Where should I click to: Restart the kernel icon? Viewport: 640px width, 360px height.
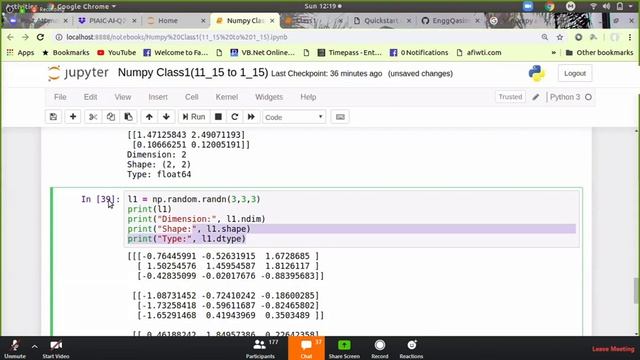pyautogui.click(x=235, y=117)
